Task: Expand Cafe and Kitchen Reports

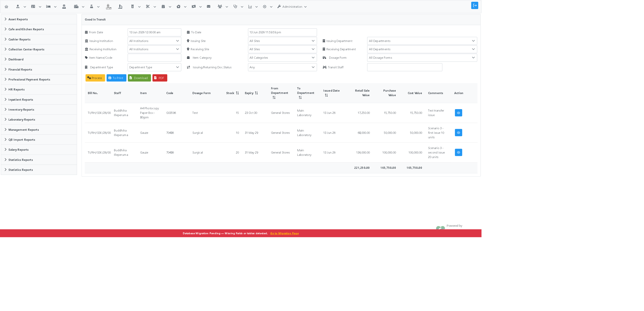Action: [39, 29]
